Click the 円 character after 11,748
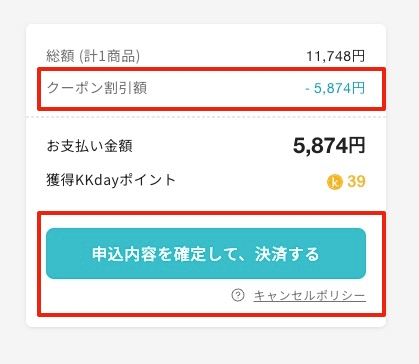The height and width of the screenshot is (364, 419). (x=359, y=56)
